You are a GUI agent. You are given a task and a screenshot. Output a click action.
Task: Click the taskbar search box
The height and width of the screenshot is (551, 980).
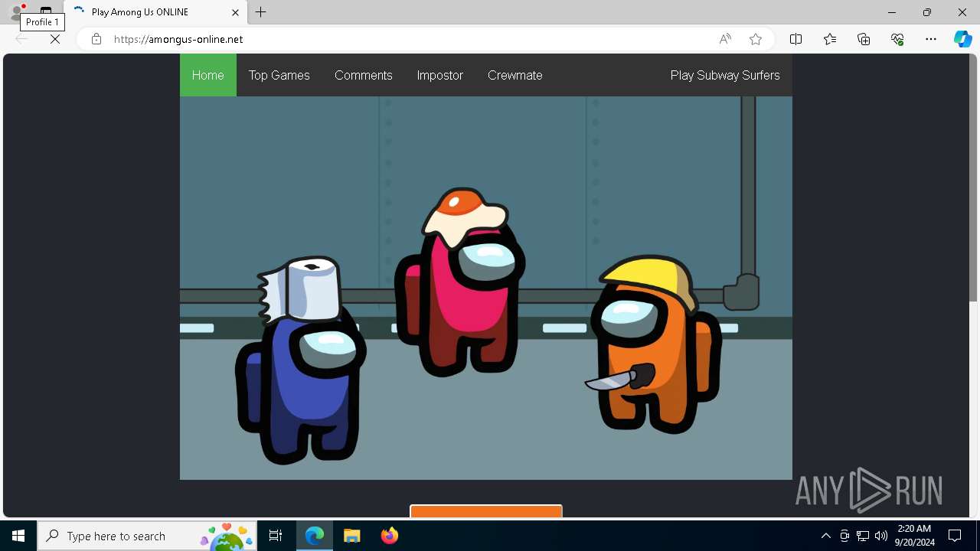pyautogui.click(x=147, y=536)
